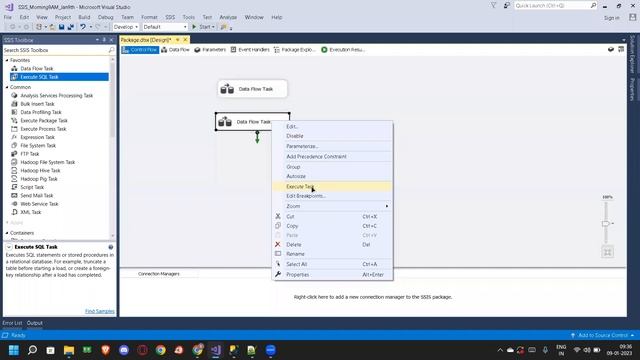Click the Search SSIS Toolbox input field
This screenshot has height=360, width=640.
tap(55, 50)
